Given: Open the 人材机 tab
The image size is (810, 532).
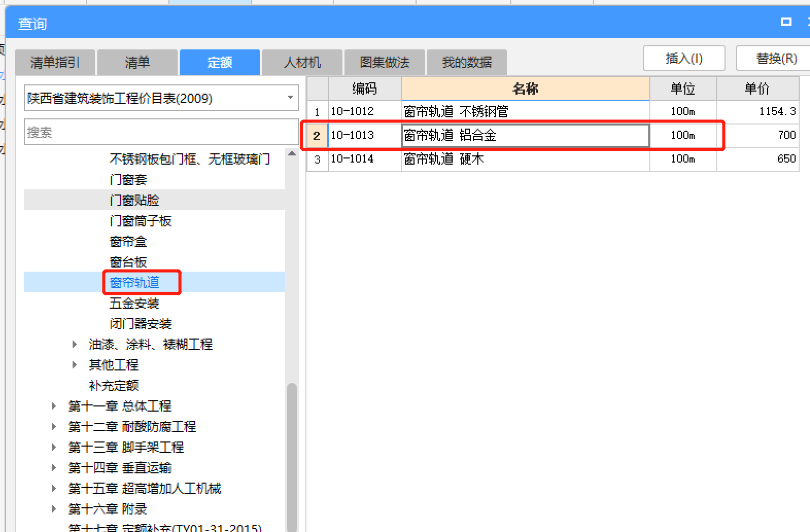Looking at the screenshot, I should (x=302, y=62).
